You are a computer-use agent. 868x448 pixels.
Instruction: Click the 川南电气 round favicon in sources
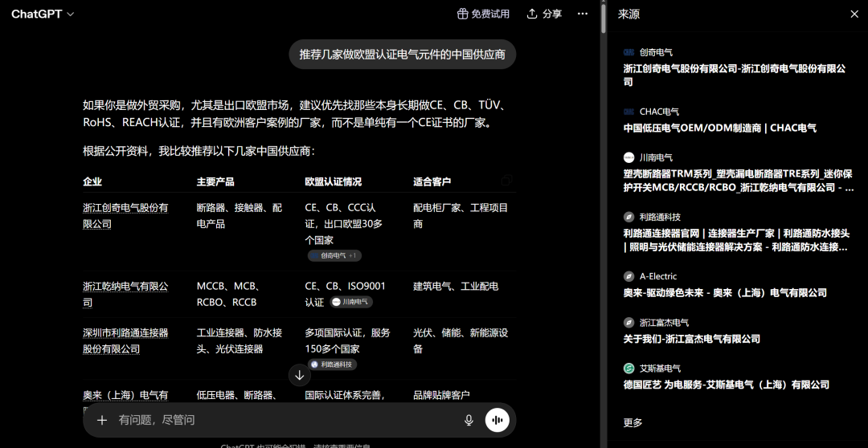pyautogui.click(x=628, y=157)
